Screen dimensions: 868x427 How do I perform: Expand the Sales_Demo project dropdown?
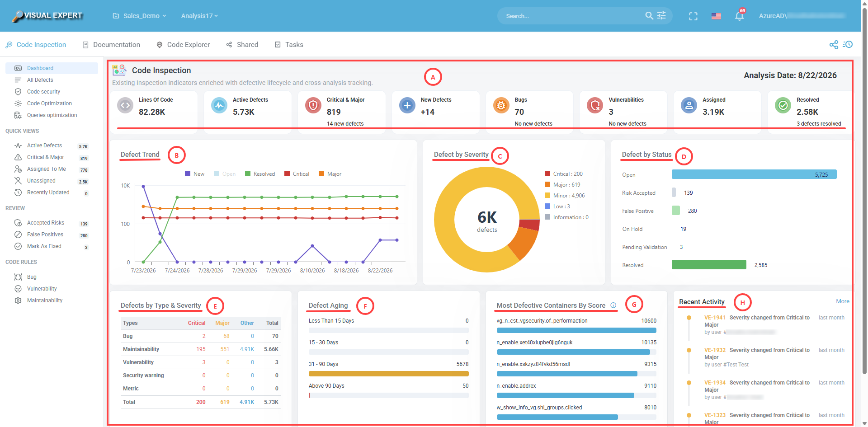(140, 16)
